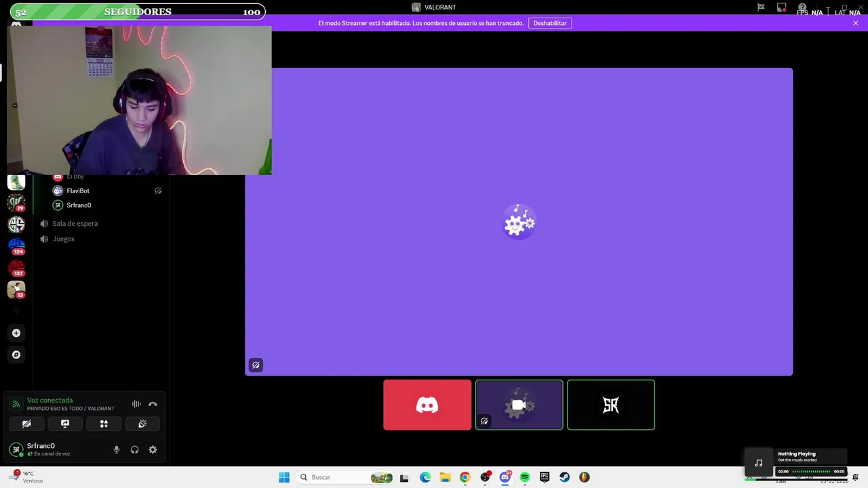Click the FlaviBot avatar in main view
This screenshot has width=868, height=488.
519,222
